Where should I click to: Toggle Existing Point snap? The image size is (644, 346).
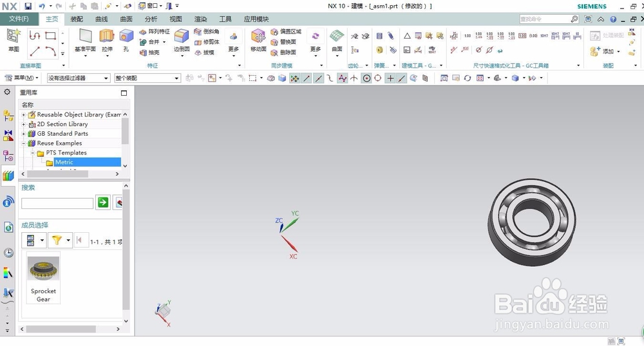tap(390, 78)
